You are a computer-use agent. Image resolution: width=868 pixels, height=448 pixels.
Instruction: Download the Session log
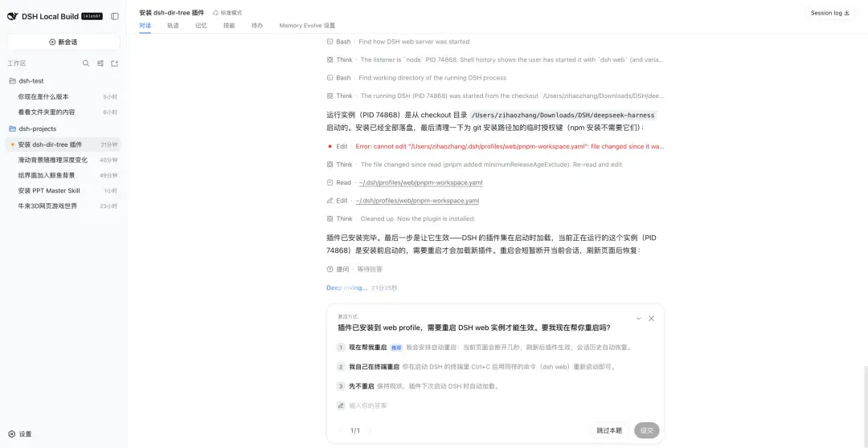[x=829, y=14]
